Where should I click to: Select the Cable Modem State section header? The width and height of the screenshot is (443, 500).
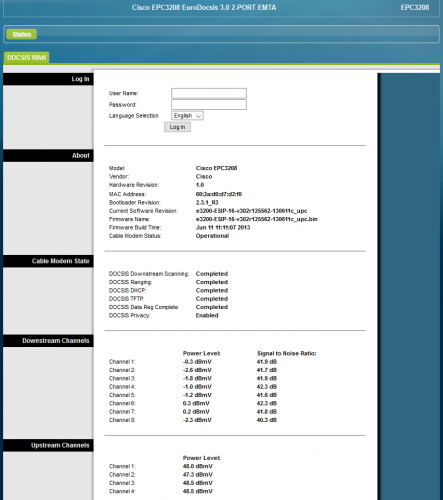click(48, 261)
